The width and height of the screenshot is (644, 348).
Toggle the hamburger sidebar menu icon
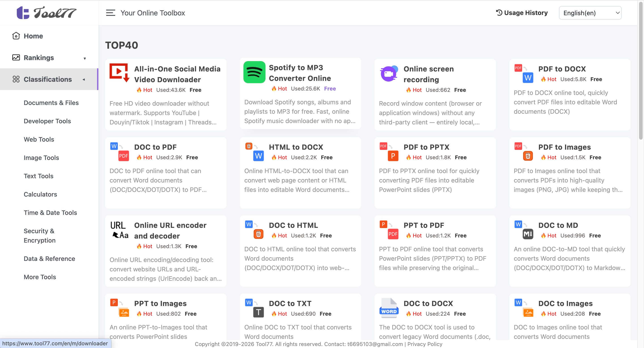pos(110,13)
